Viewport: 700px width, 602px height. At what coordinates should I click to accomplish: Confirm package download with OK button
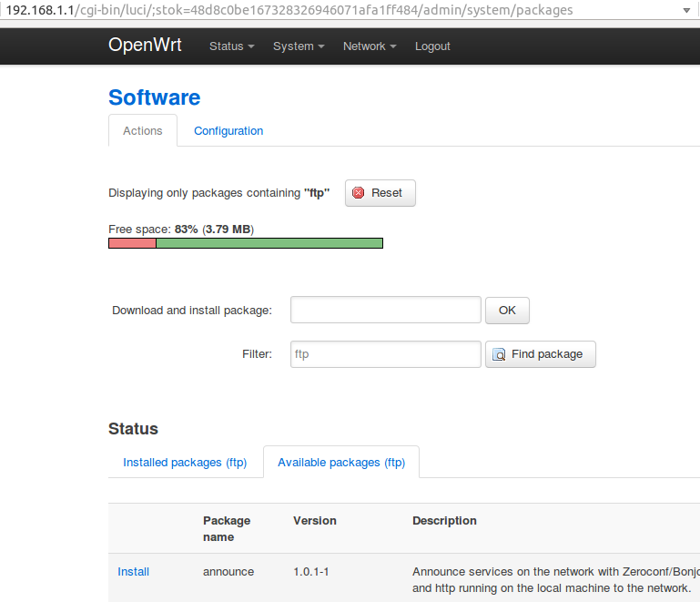tap(507, 310)
